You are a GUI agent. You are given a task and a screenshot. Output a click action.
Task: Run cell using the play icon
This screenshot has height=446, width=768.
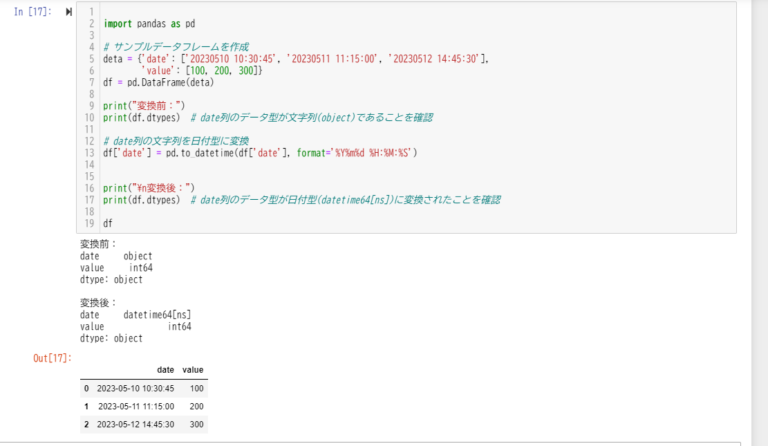click(x=68, y=11)
